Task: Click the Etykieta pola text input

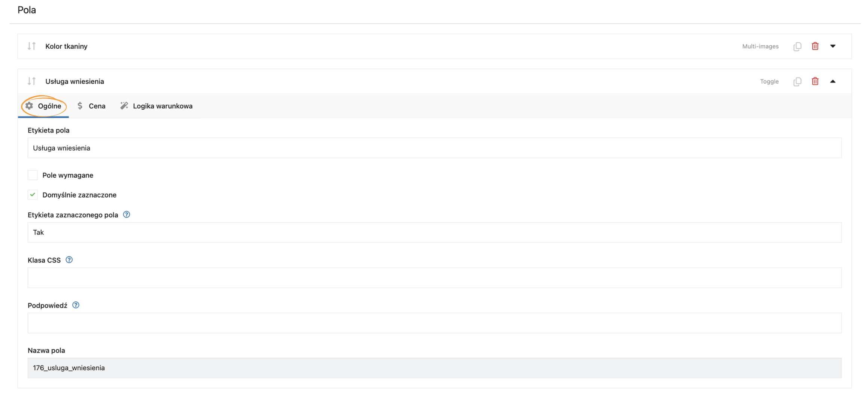Action: coord(434,148)
